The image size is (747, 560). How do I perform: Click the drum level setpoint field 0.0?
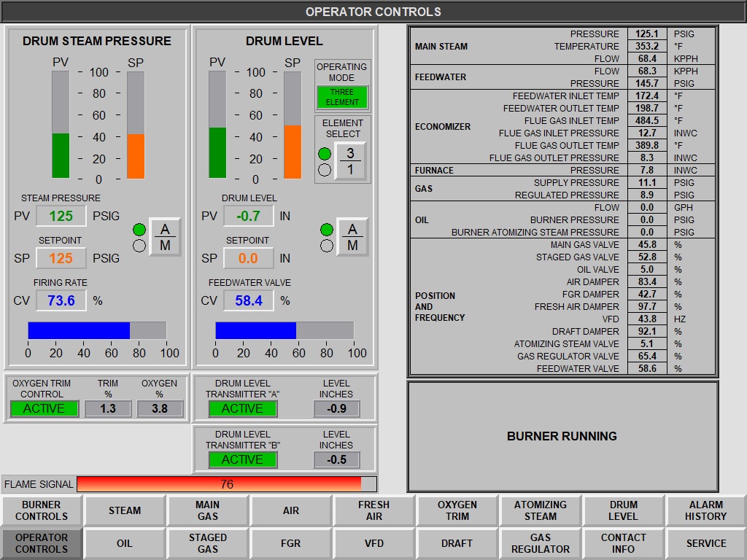click(248, 258)
